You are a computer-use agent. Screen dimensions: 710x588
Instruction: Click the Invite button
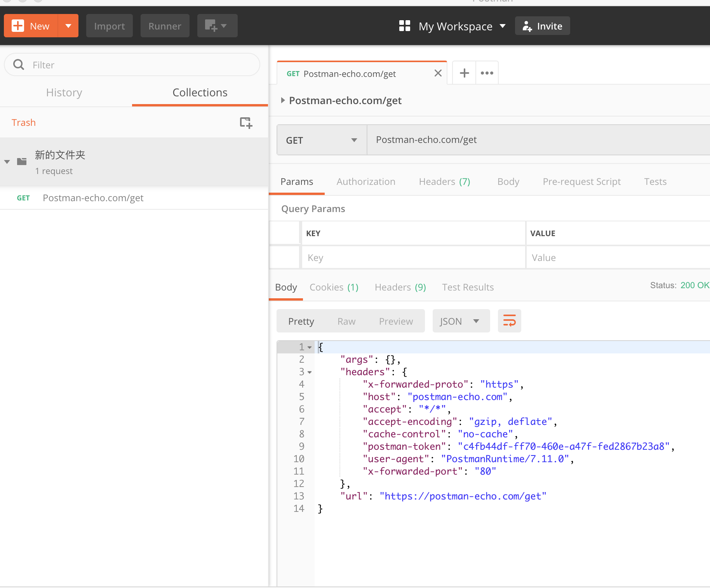[x=542, y=26]
